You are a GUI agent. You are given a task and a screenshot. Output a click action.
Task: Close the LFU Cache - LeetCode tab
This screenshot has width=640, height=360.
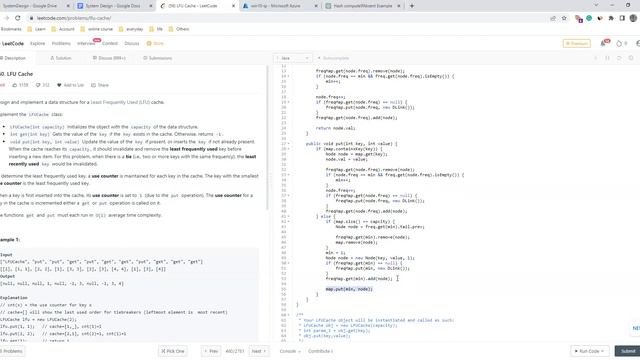(233, 6)
